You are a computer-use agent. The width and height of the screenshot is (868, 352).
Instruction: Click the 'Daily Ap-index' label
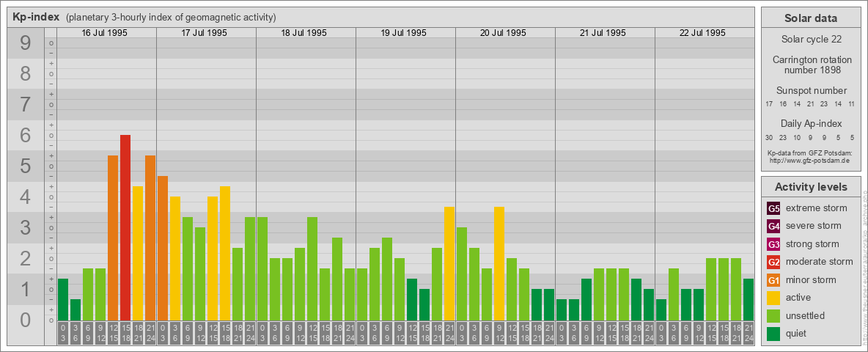click(811, 123)
